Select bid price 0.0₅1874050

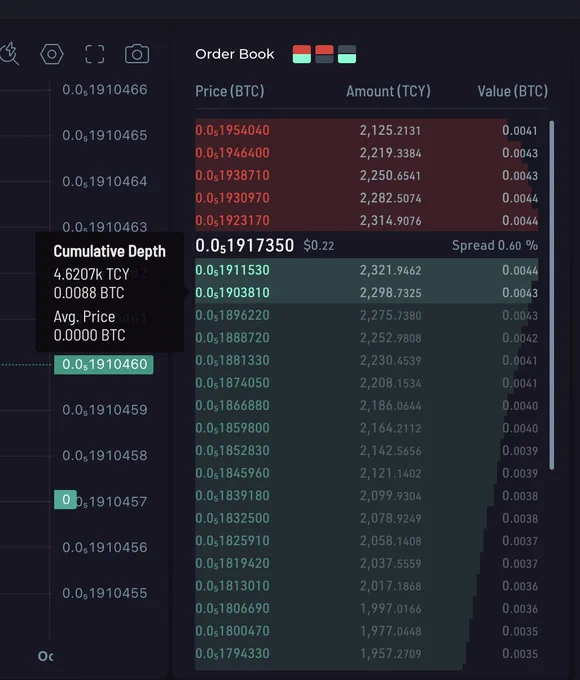point(233,383)
